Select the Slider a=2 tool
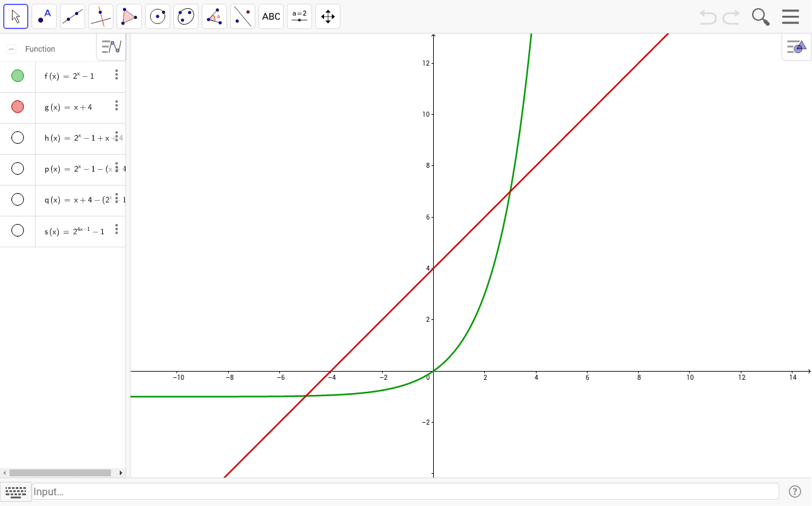812x506 pixels. (x=299, y=16)
